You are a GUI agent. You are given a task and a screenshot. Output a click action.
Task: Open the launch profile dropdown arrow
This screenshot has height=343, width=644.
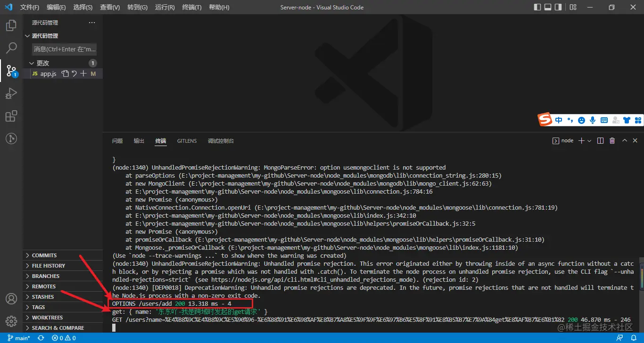tap(589, 140)
